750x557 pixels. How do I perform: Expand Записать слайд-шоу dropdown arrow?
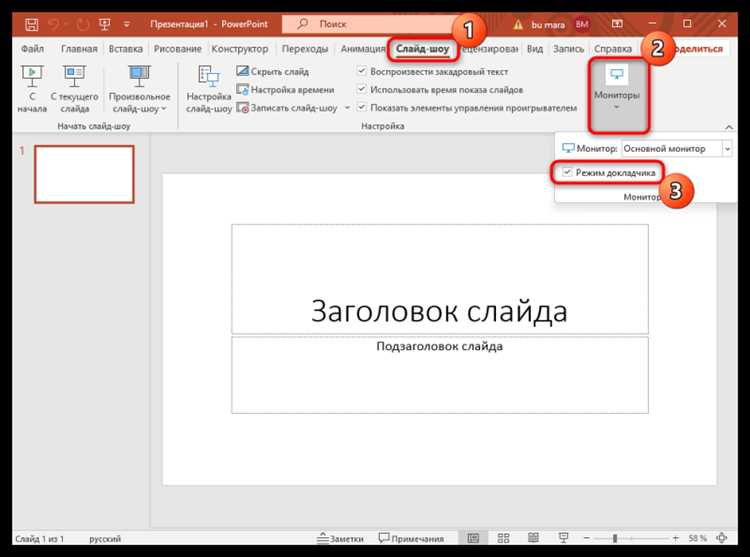[x=347, y=108]
